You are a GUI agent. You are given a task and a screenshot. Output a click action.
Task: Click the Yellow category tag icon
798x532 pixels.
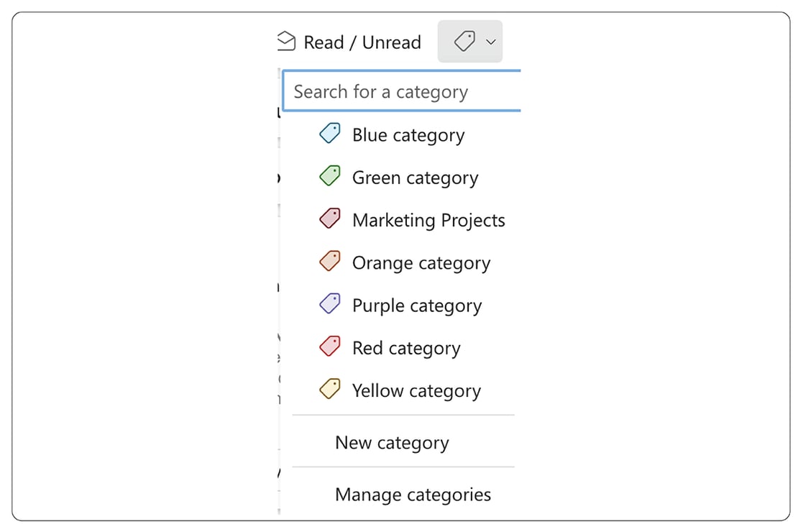[x=329, y=388]
